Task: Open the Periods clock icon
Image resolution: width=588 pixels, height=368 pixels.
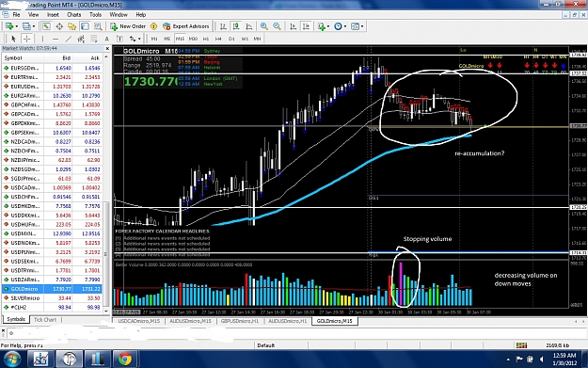Action: click(339, 26)
